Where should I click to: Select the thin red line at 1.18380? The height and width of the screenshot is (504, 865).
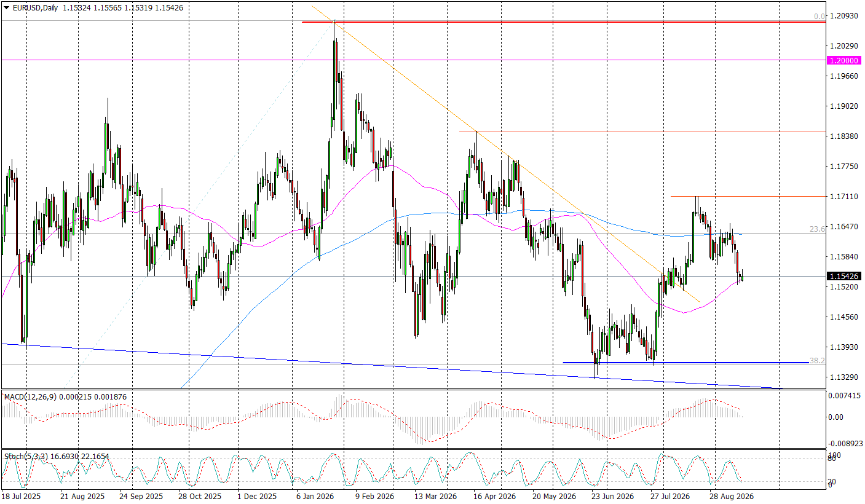point(642,132)
